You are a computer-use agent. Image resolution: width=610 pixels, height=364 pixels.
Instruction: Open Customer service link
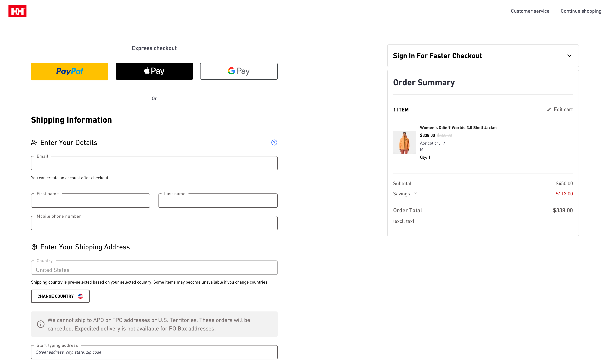coord(530,11)
